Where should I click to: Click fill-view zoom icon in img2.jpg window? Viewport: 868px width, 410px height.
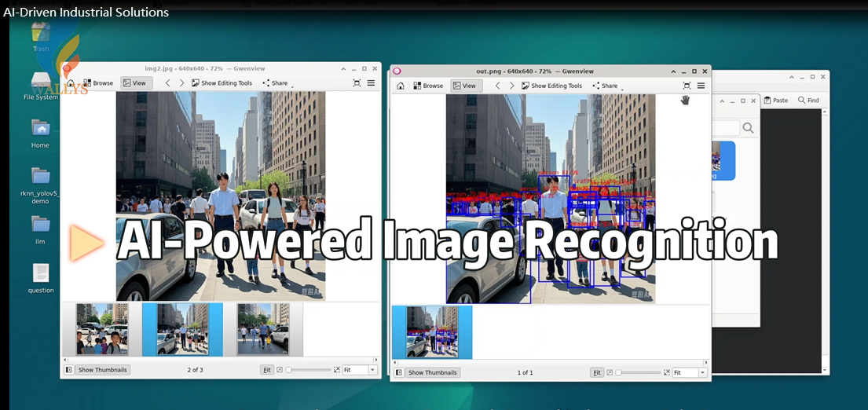pyautogui.click(x=336, y=370)
